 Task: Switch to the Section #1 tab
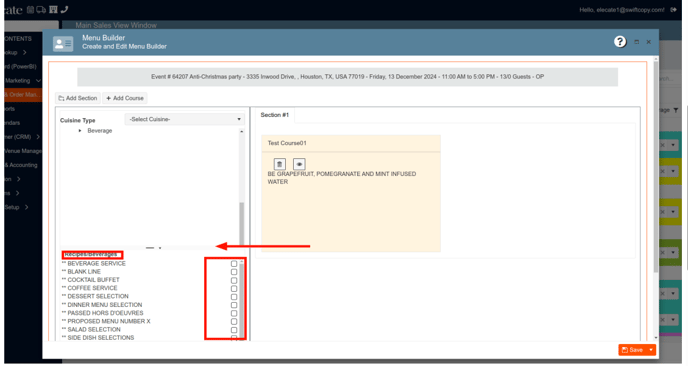pos(275,115)
